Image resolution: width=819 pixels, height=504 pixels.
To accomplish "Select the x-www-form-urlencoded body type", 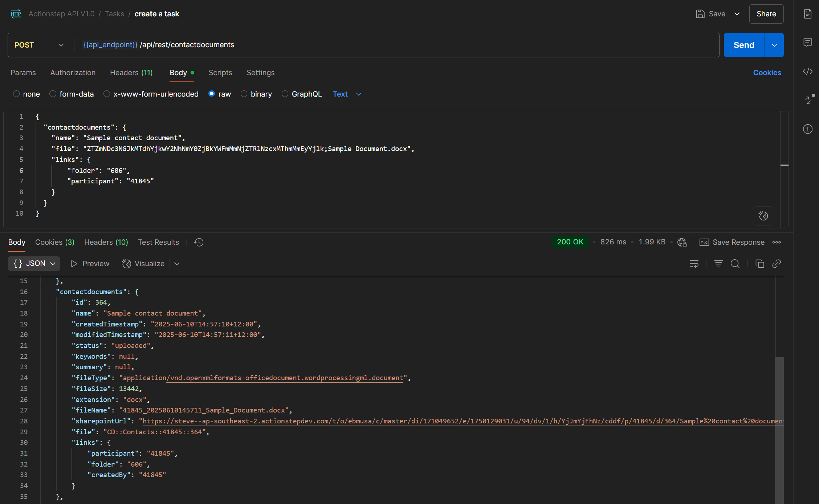I will (107, 94).
